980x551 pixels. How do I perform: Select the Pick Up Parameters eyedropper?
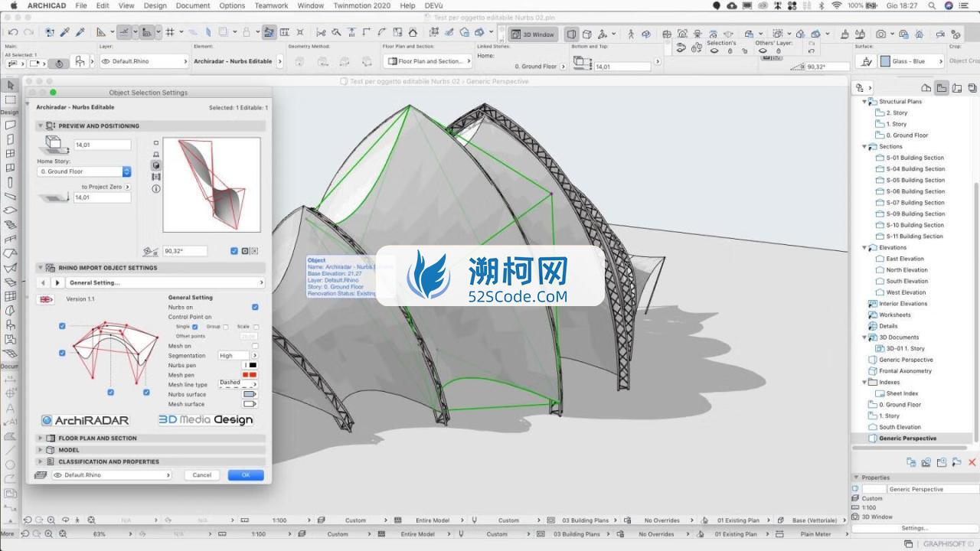[x=65, y=33]
